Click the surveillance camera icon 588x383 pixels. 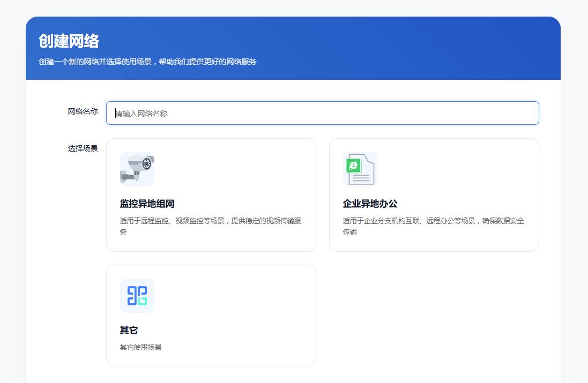pyautogui.click(x=137, y=169)
